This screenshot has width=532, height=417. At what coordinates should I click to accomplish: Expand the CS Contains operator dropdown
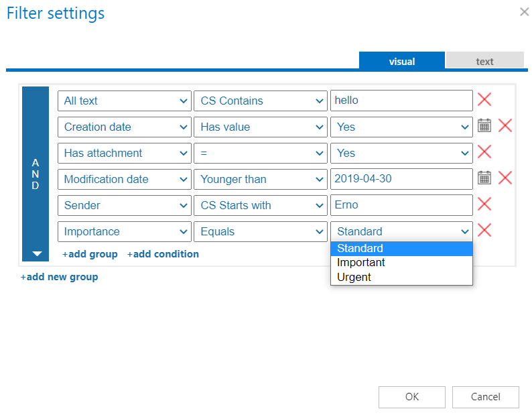click(x=261, y=101)
